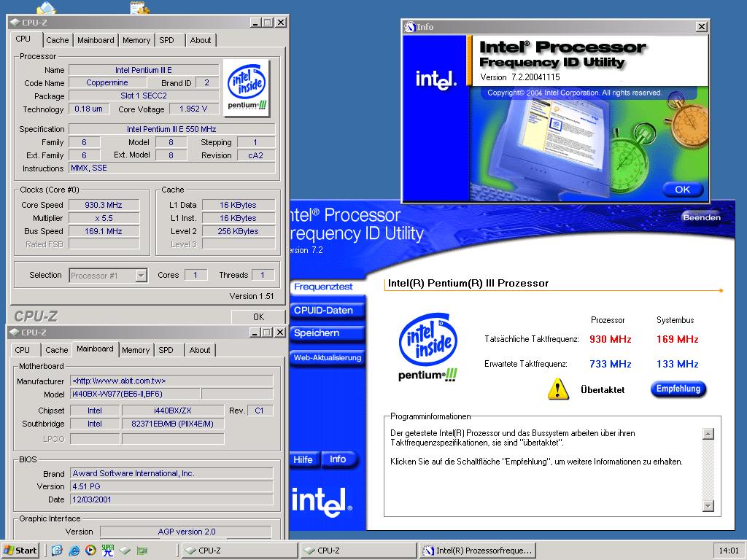This screenshot has width=747, height=560.
Task: Open About tab in bottom CPU-Z window
Action: 200,350
